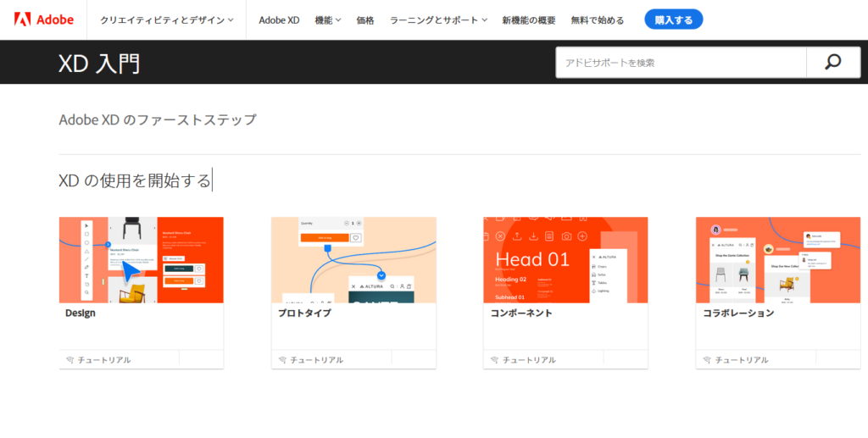Open the Design tutorial thumbnail
Image resolution: width=868 pixels, height=438 pixels.
pos(142,260)
